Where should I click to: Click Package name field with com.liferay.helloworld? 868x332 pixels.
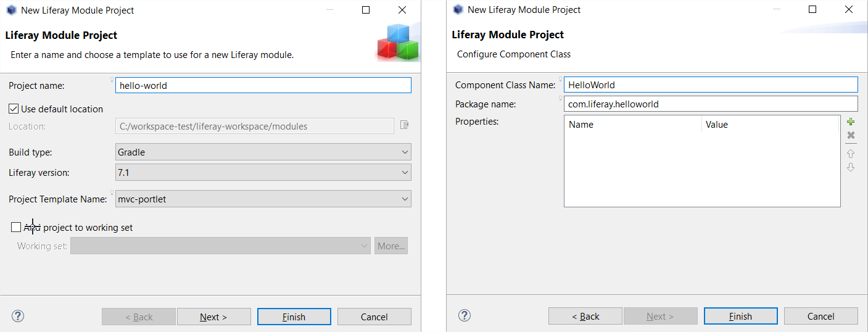click(711, 104)
